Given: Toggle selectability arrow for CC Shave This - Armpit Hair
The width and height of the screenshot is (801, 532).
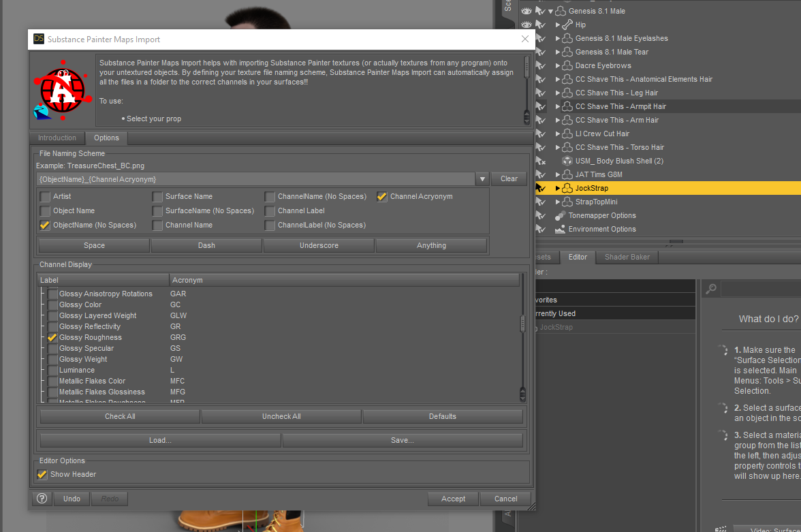Looking at the screenshot, I should 541,106.
